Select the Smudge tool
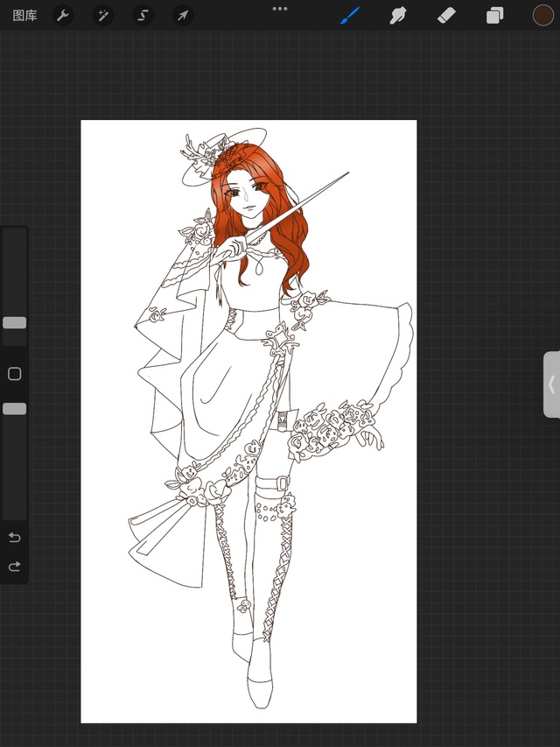560x747 pixels. [x=399, y=15]
